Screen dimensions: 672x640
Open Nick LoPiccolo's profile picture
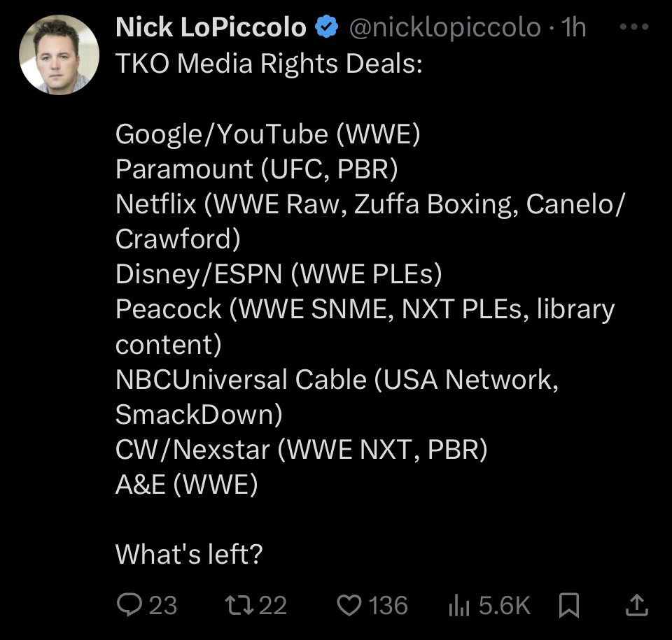(58, 55)
